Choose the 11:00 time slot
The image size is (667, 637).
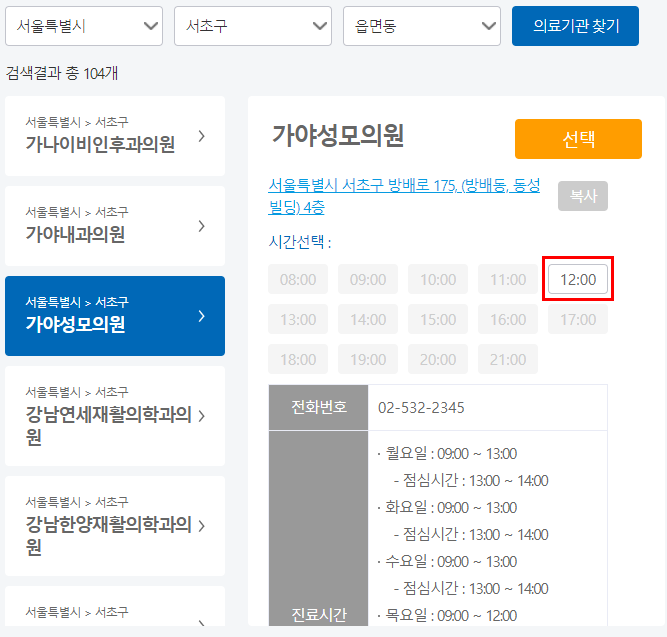508,280
